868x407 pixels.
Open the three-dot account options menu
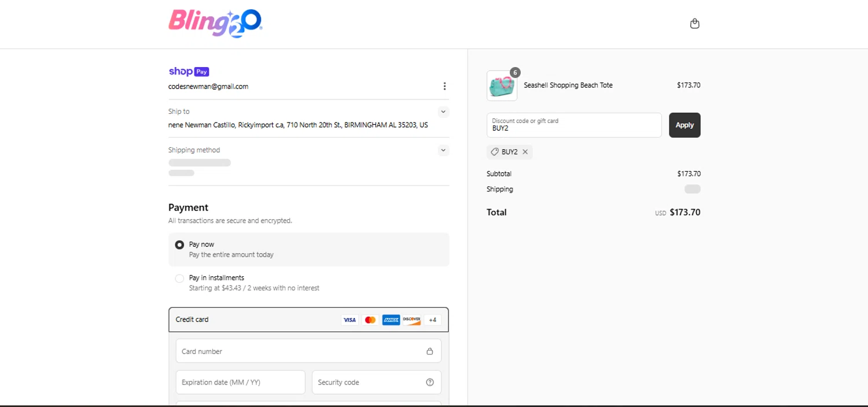pos(444,86)
